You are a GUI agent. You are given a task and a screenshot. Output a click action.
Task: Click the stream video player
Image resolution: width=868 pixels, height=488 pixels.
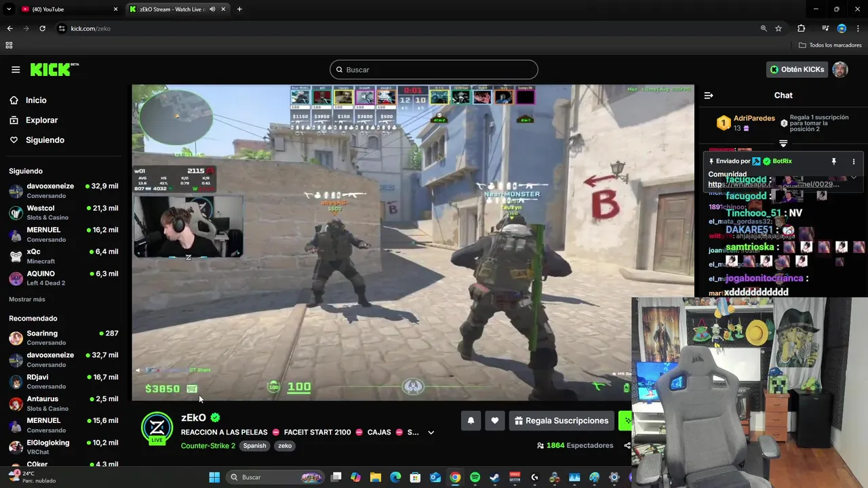(413, 243)
